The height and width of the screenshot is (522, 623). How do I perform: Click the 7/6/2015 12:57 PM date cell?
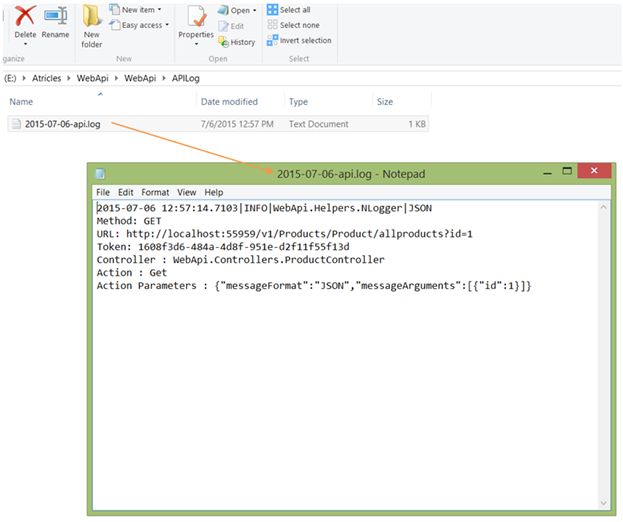point(237,124)
